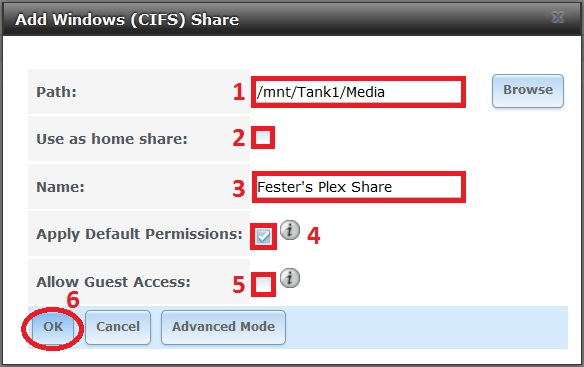This screenshot has height=367, width=584.
Task: Focus the Name field containing Fester's Plex Share
Action: (358, 187)
